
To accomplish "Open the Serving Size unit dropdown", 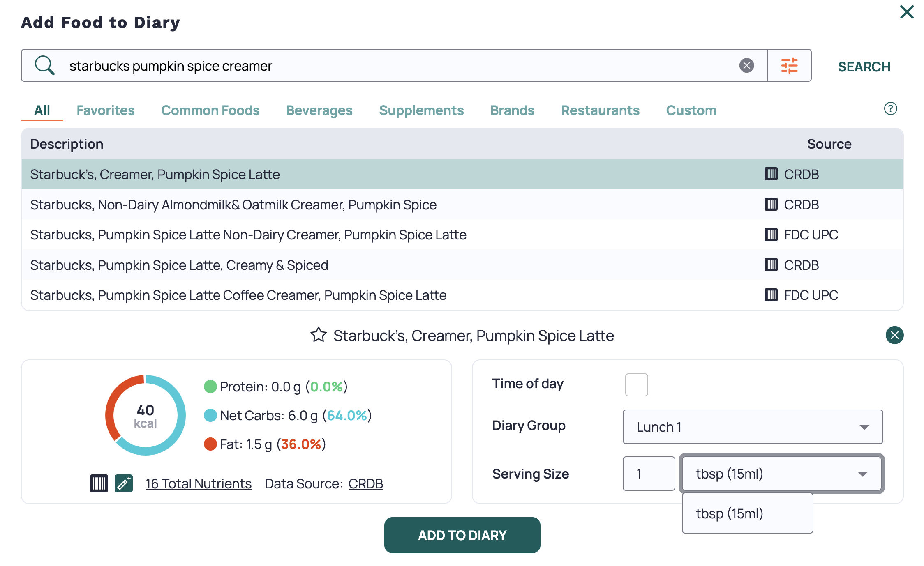I will pos(781,474).
